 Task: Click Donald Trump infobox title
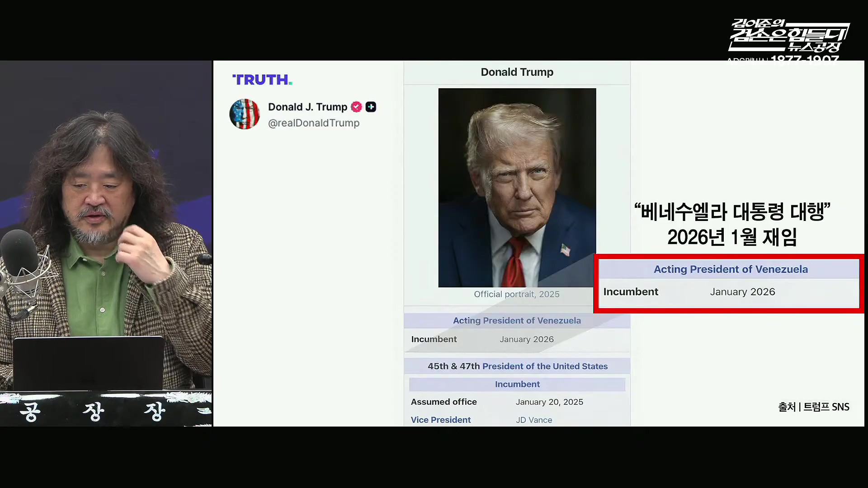[517, 72]
